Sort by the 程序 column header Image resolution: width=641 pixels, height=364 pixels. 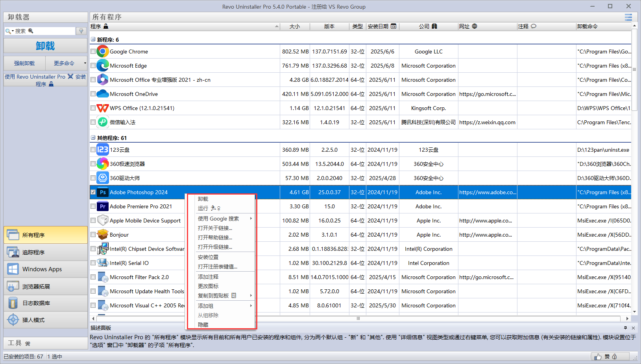tap(185, 26)
